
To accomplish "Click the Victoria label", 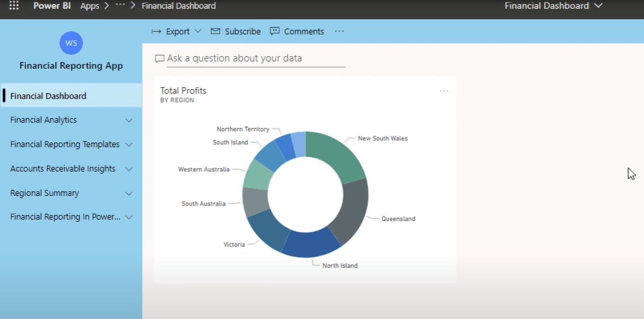I will click(x=234, y=245).
